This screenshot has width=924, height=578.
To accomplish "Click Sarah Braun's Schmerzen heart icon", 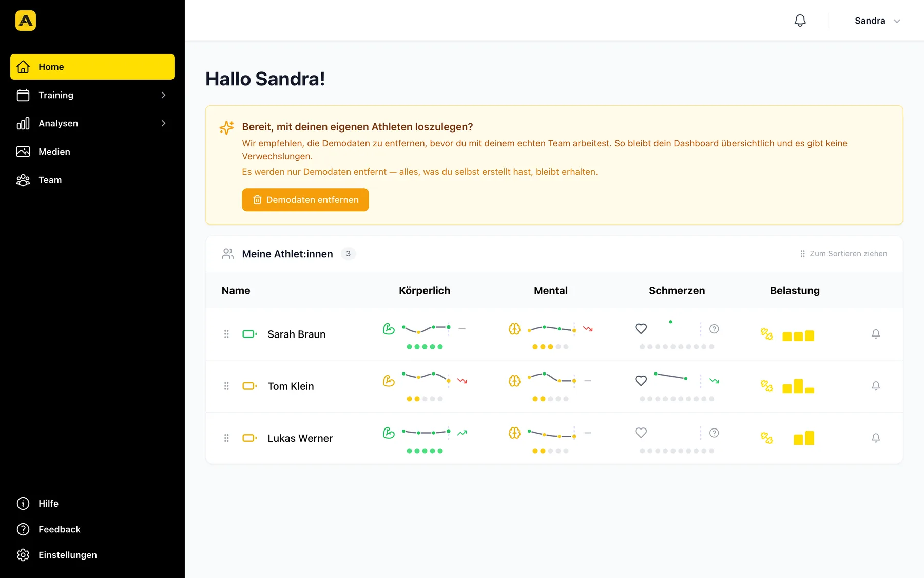I will coord(641,329).
